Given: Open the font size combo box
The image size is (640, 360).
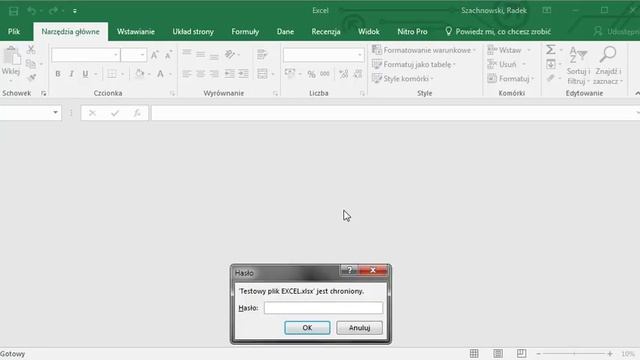Looking at the screenshot, I should click(x=133, y=55).
